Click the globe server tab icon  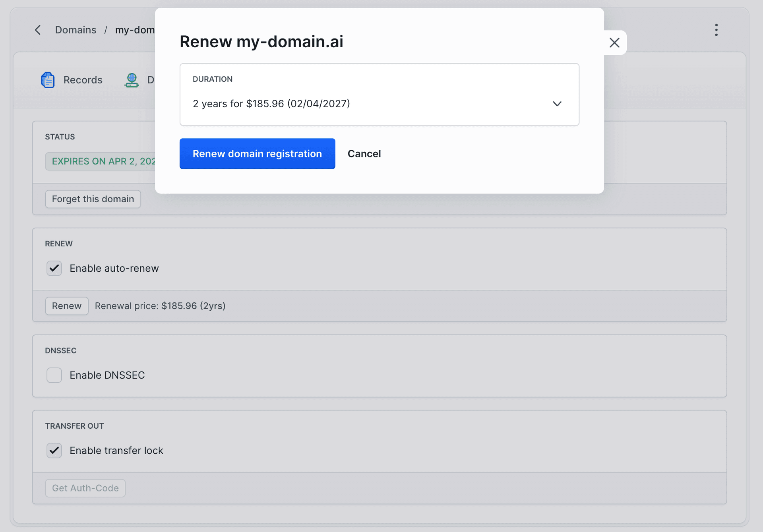click(x=132, y=80)
